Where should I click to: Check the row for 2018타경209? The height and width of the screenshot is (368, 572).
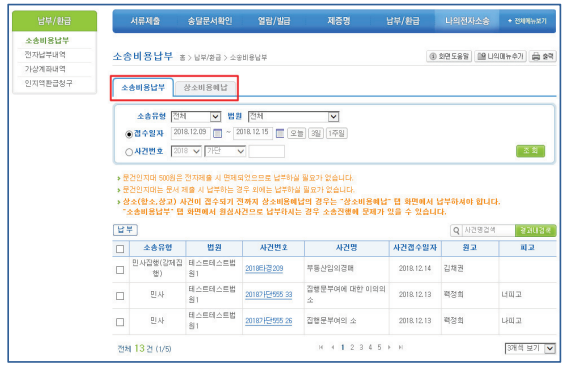pos(120,270)
